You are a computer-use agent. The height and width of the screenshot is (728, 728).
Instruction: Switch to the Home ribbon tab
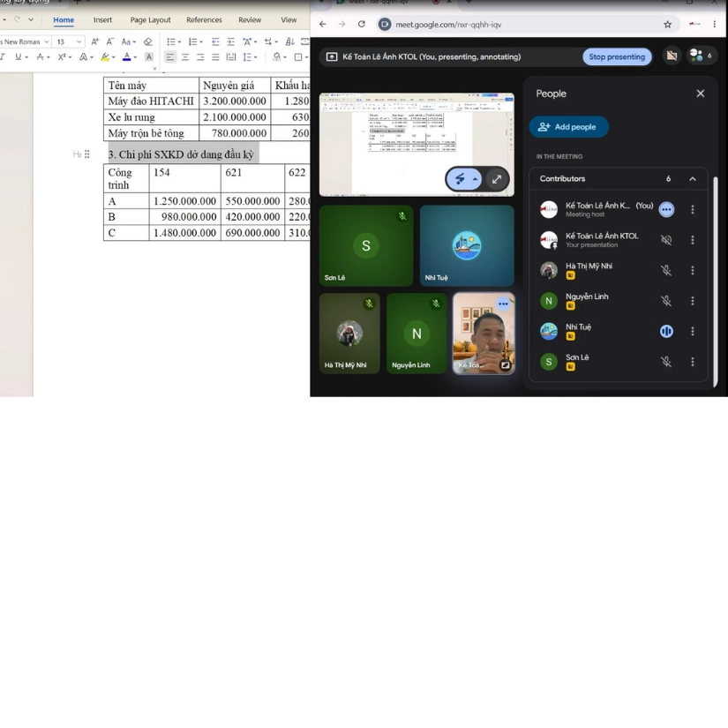tap(64, 20)
